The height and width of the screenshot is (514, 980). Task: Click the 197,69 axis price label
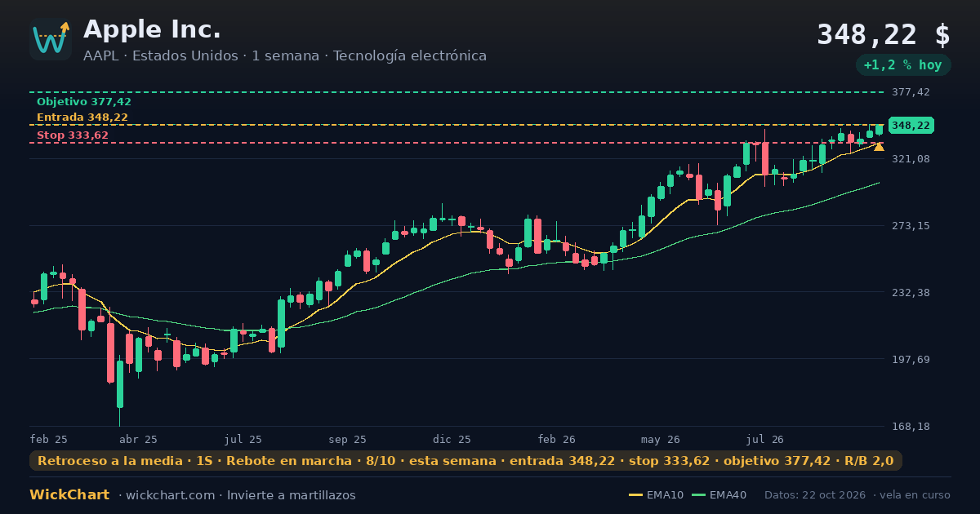(x=911, y=359)
